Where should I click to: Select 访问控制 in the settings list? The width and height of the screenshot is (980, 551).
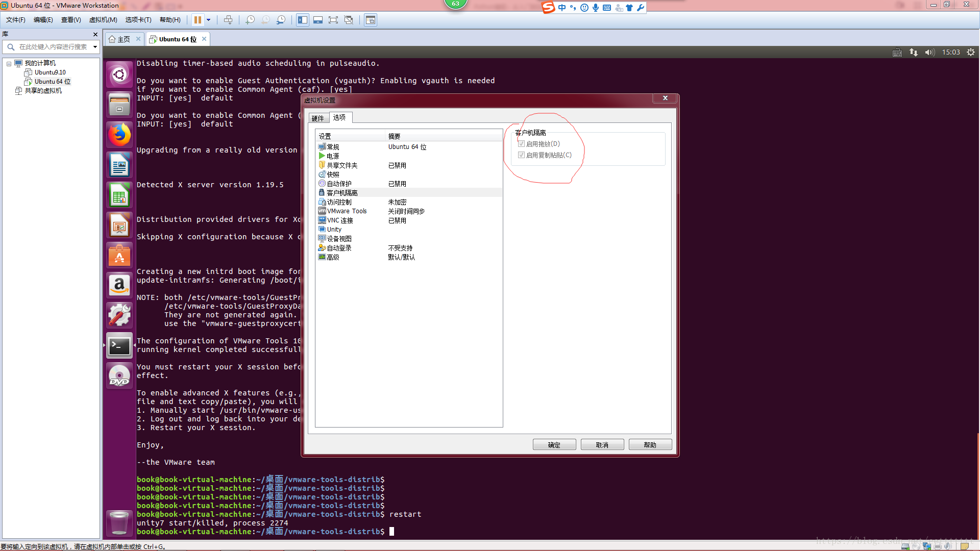(x=409, y=202)
